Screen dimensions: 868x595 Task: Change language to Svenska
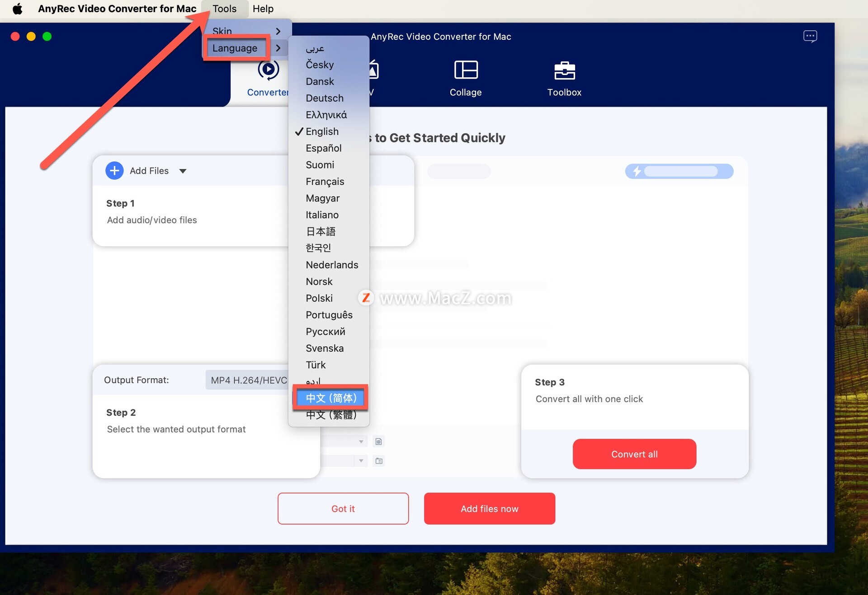[329, 348]
